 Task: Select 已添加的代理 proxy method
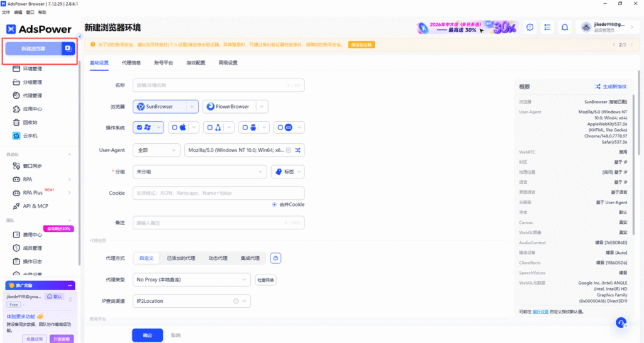181,258
